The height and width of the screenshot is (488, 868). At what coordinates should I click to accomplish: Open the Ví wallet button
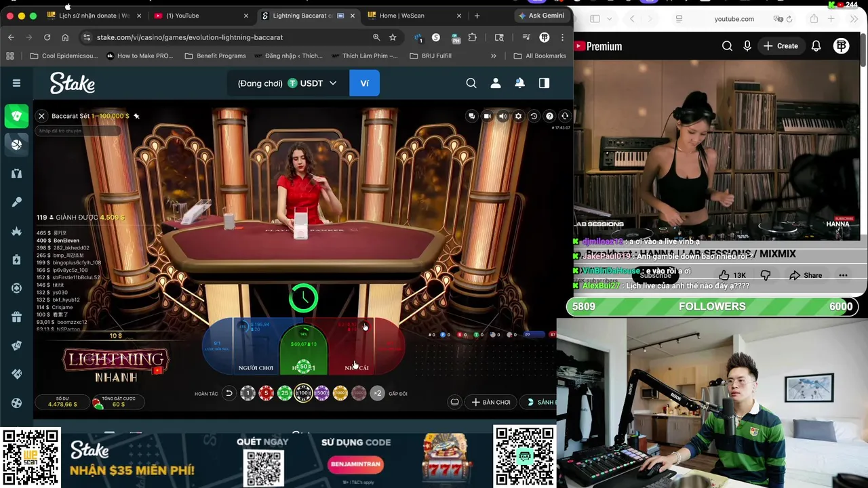click(x=364, y=83)
